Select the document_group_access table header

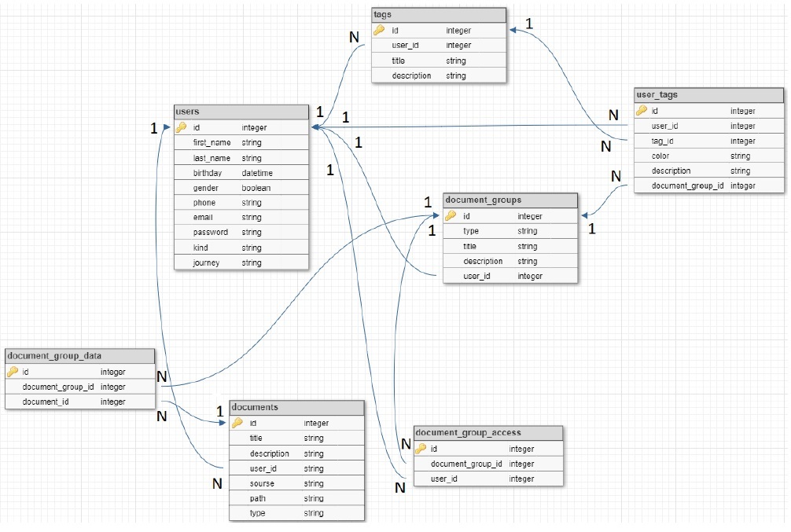(488, 433)
